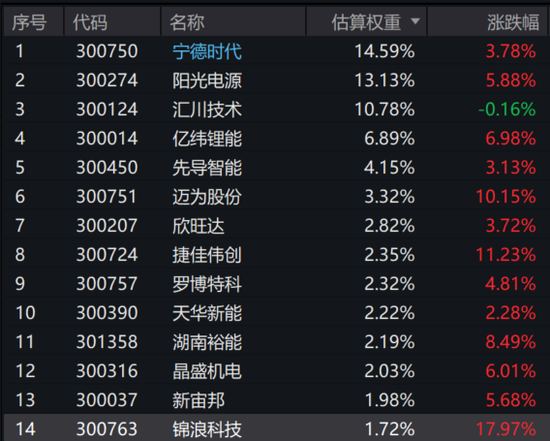Click weight value 1.72%

pyautogui.click(x=390, y=429)
